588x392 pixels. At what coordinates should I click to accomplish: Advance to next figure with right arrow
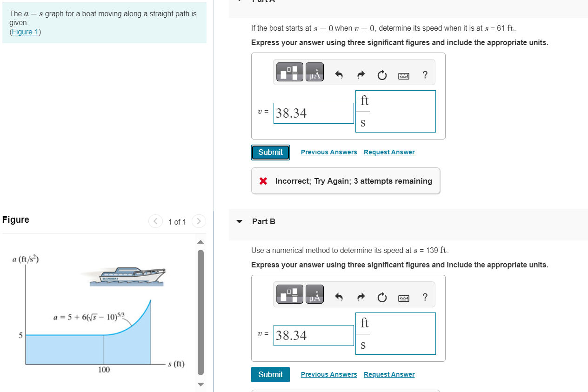pos(199,221)
